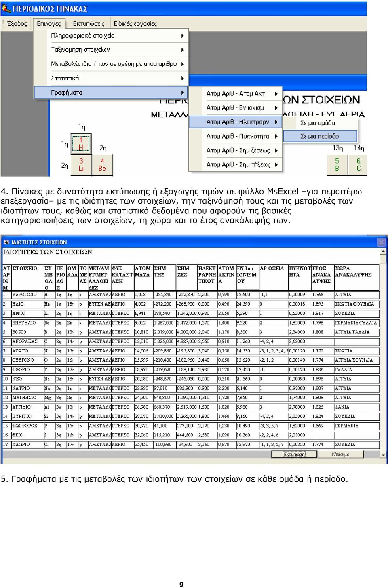Close the Ιδιότητες Στοιχείων window

coord(381,242)
